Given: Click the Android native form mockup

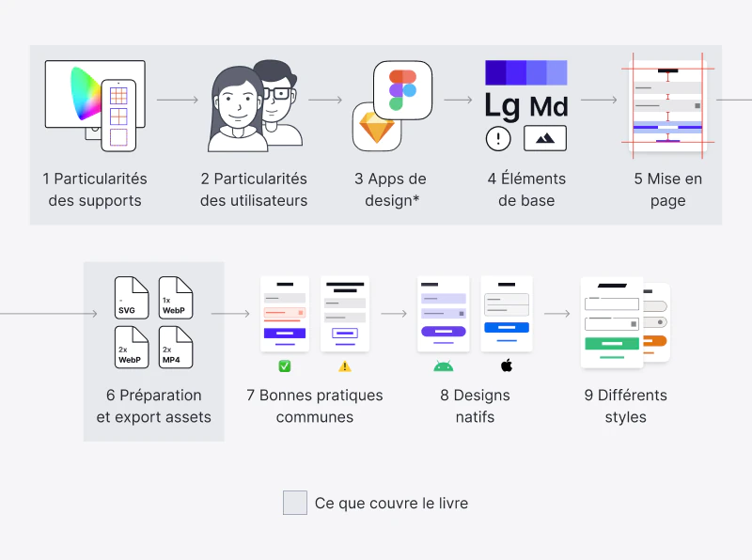Looking at the screenshot, I should click(x=444, y=314).
